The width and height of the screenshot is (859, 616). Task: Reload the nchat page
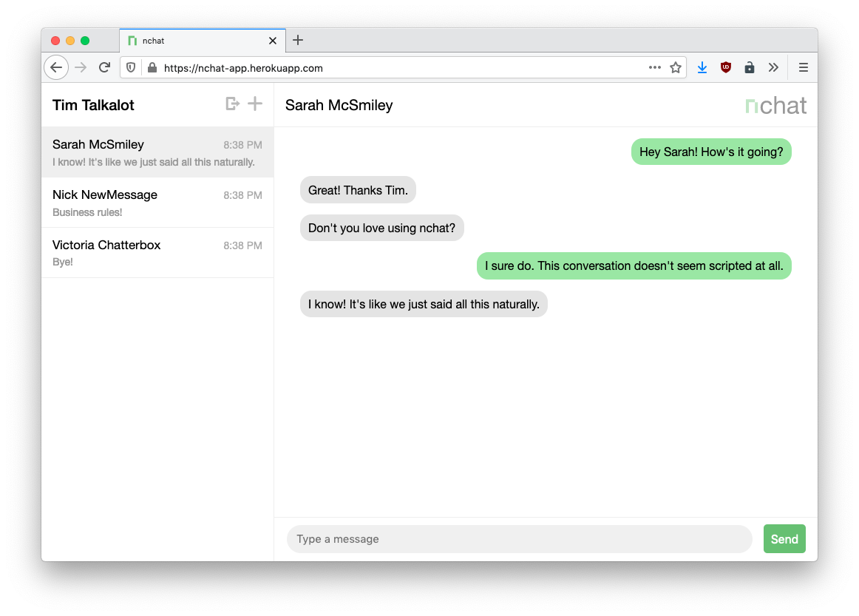(x=104, y=67)
